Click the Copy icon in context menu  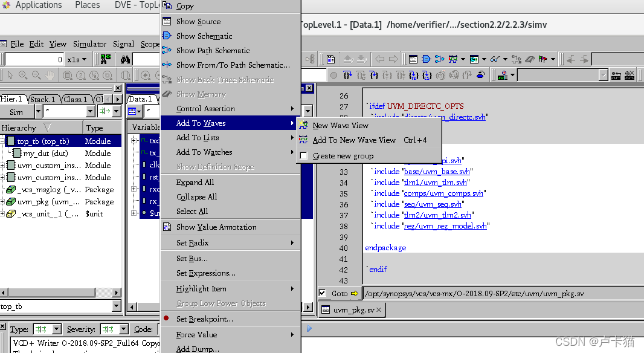click(x=167, y=5)
